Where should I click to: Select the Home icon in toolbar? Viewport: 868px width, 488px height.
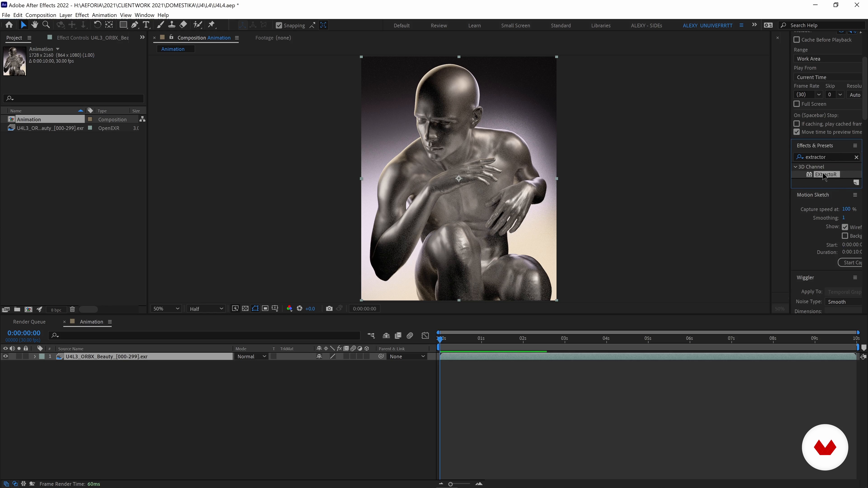[9, 25]
